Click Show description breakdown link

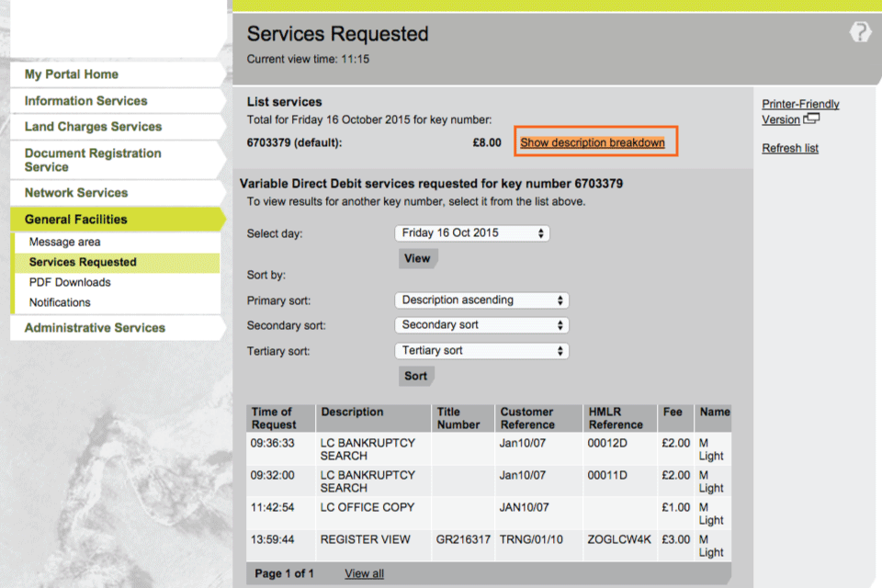(593, 143)
